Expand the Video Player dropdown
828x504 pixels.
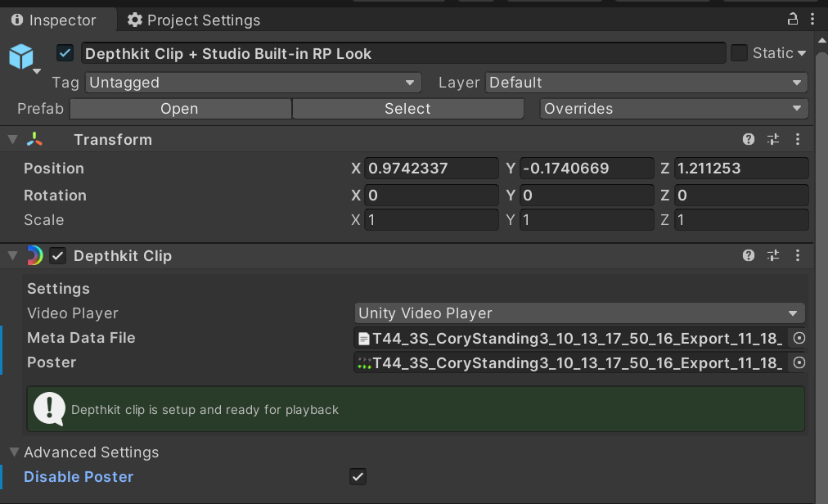click(579, 313)
